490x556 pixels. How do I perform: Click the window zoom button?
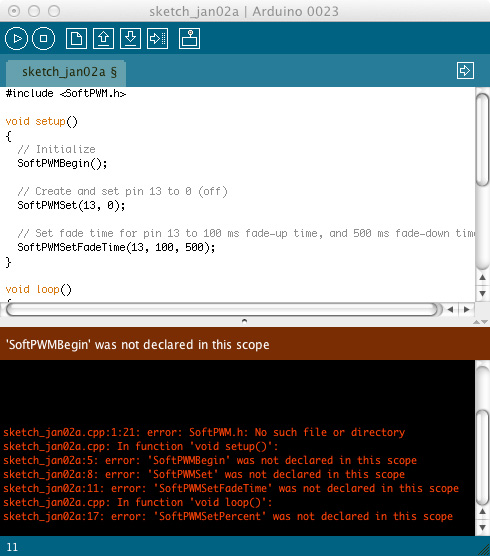[54, 11]
